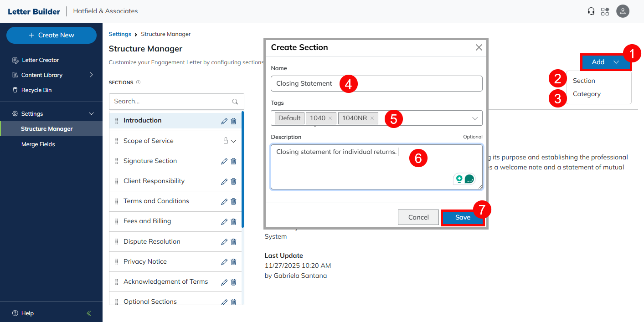Open the apps grid icon
Image resolution: width=644 pixels, height=322 pixels.
pyautogui.click(x=605, y=11)
